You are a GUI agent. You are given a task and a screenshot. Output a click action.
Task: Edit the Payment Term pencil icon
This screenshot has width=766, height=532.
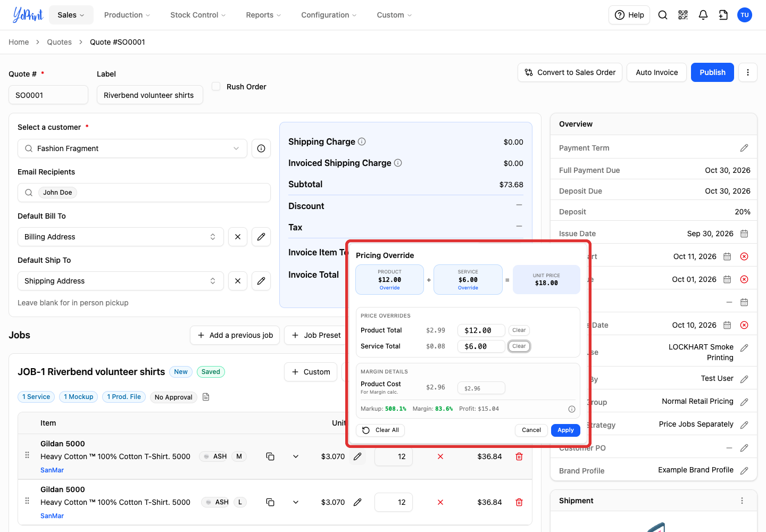pyautogui.click(x=744, y=148)
